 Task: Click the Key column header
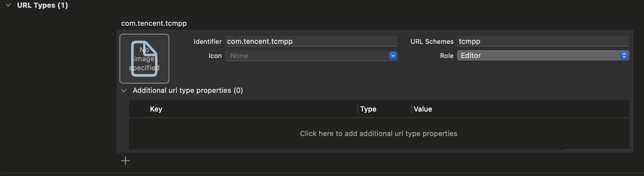(x=156, y=109)
